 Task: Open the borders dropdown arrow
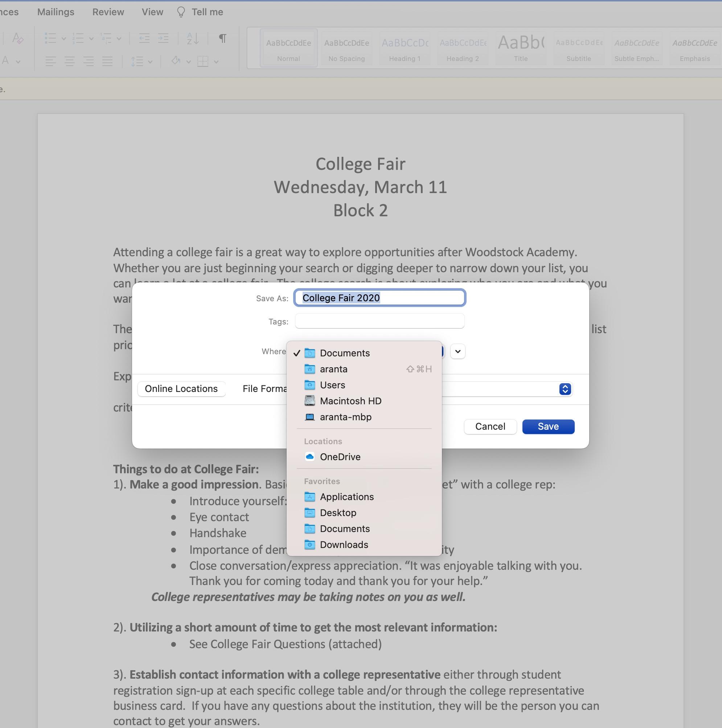tap(216, 61)
